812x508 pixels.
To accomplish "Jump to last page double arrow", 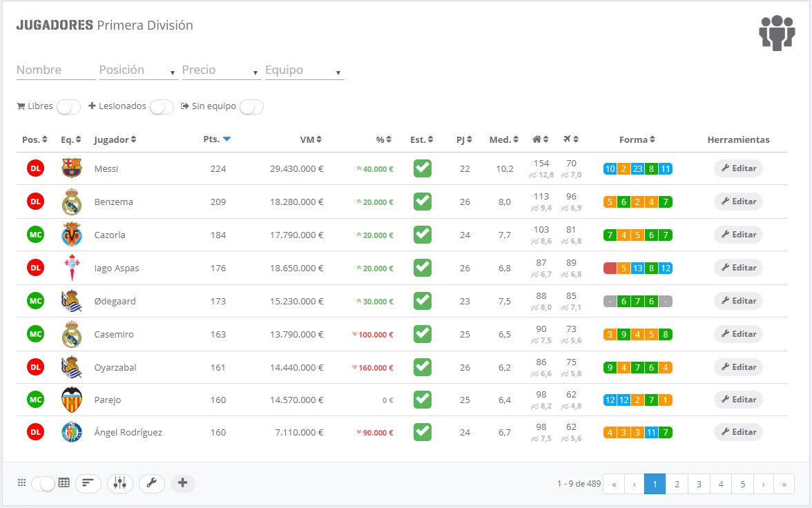I will [x=784, y=484].
